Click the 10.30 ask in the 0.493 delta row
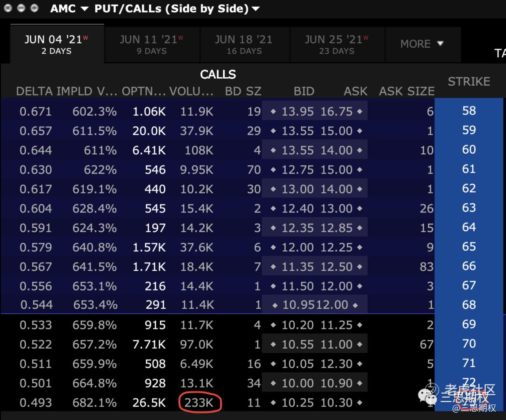The width and height of the screenshot is (506, 420). [336, 403]
